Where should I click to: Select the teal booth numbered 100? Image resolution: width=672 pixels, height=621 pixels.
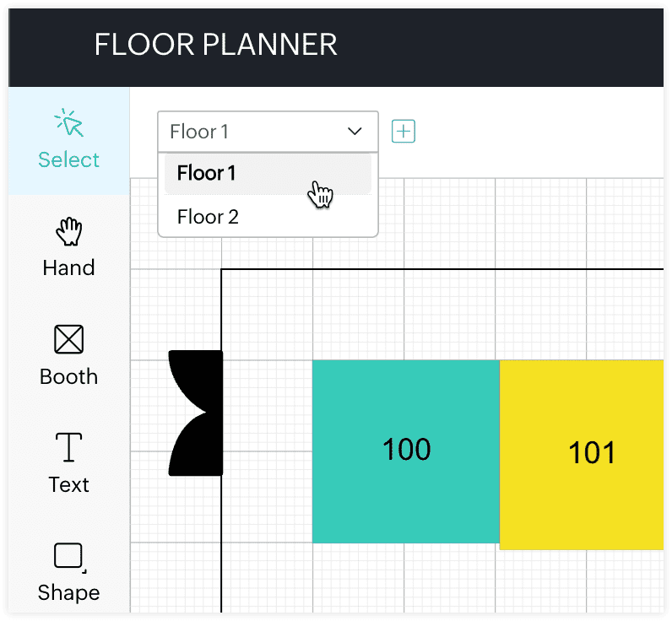[x=406, y=451]
